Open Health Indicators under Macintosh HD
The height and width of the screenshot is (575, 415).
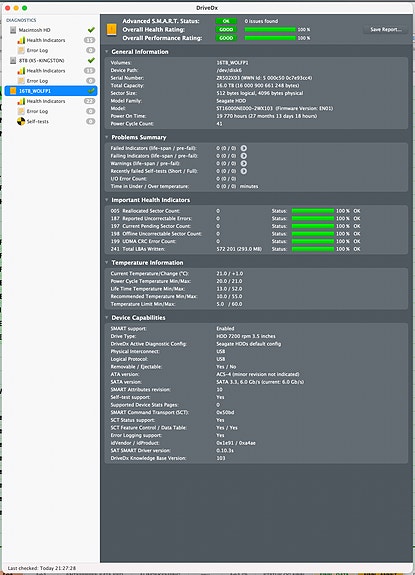click(x=46, y=40)
